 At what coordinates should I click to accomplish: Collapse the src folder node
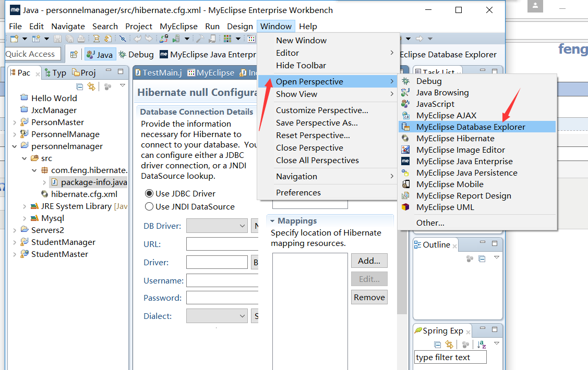click(x=25, y=158)
